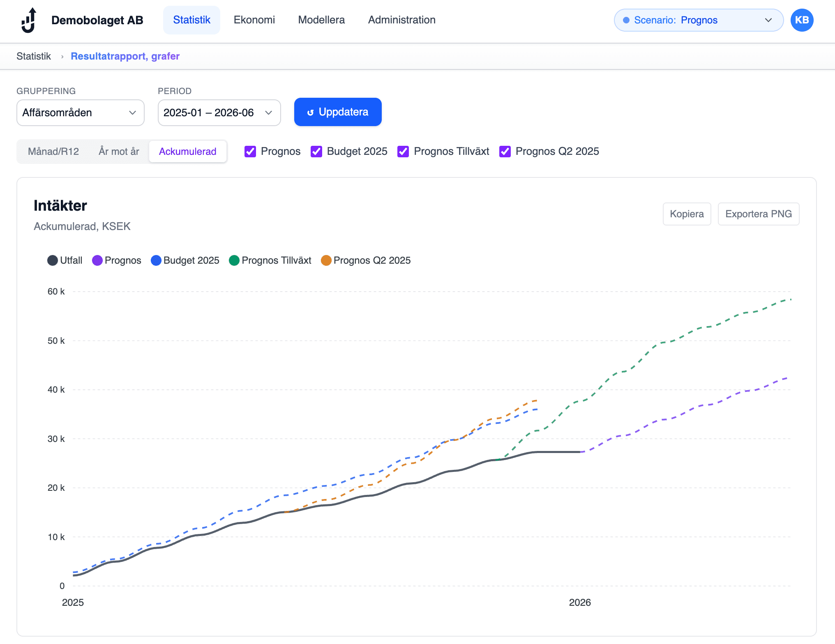Screen dimensions: 835x644
Task: Click the green Prognos Tillväxt legend dot
Action: [x=234, y=260]
